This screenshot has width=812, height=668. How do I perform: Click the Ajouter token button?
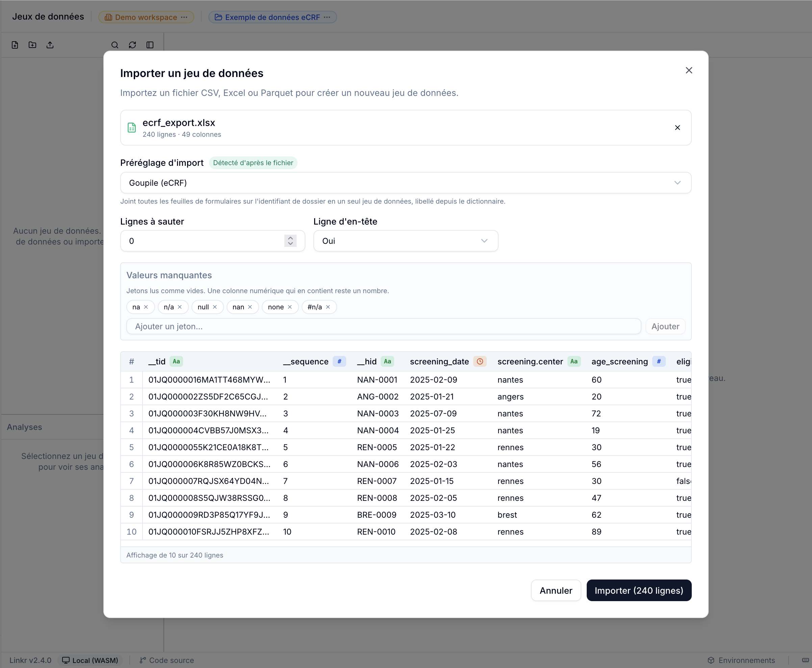pos(665,326)
